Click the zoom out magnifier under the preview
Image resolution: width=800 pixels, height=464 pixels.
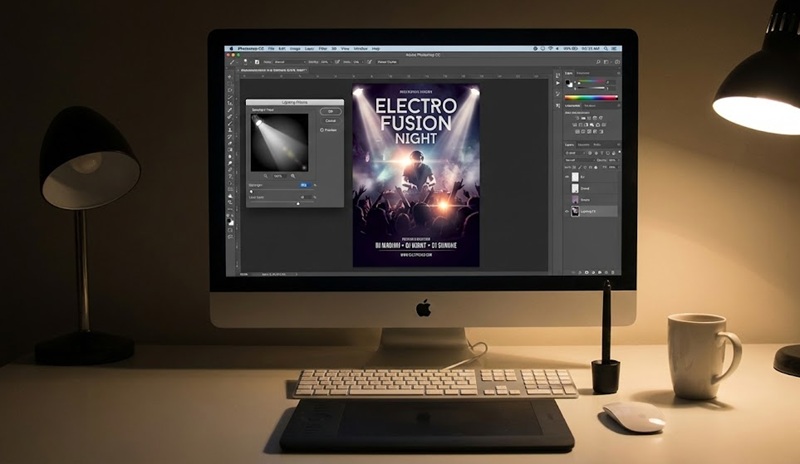coord(266,176)
